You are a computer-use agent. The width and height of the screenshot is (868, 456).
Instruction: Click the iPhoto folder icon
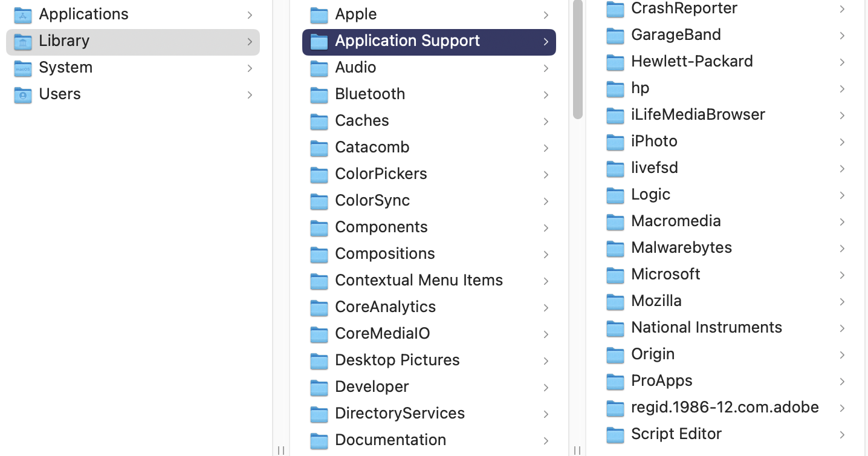(x=615, y=142)
